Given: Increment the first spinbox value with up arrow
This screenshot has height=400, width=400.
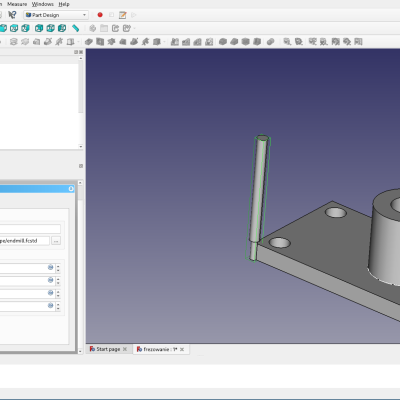Looking at the screenshot, I should tap(58, 266).
